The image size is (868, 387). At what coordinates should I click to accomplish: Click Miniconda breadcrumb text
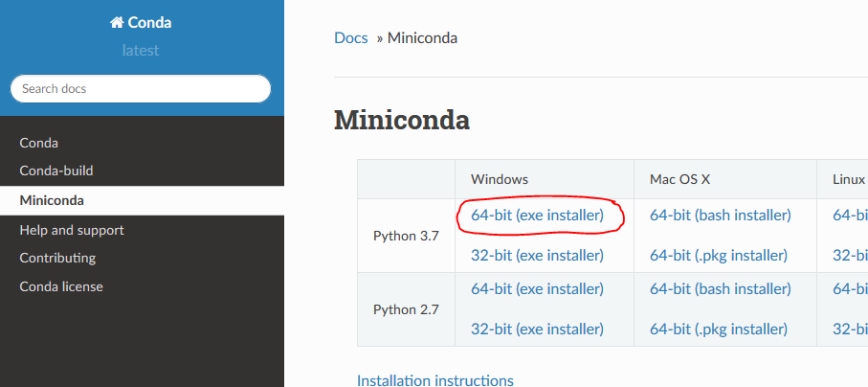pyautogui.click(x=422, y=38)
